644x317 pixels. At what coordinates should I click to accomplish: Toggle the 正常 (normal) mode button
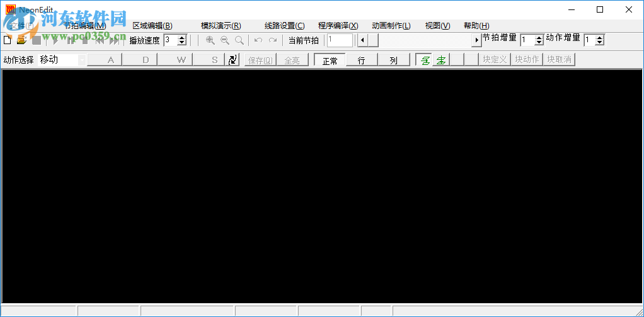pyautogui.click(x=330, y=60)
